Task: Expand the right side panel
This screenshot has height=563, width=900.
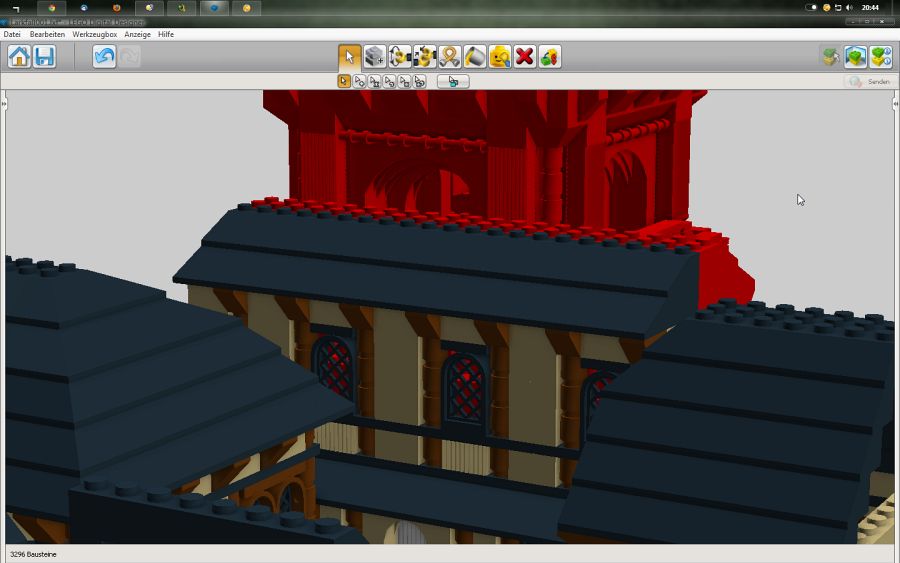Action: [x=896, y=103]
